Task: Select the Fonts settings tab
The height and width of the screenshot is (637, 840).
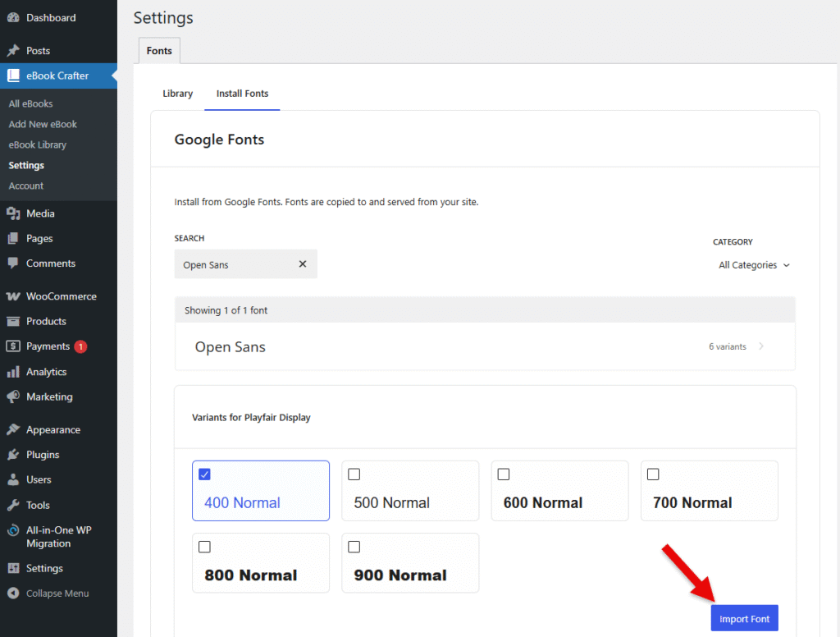Action: pos(159,51)
